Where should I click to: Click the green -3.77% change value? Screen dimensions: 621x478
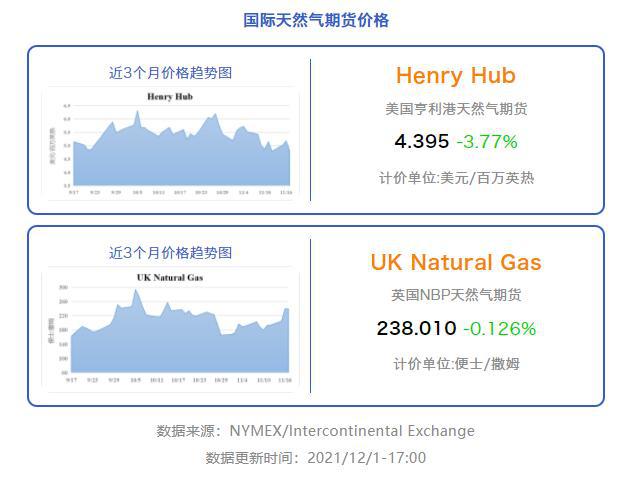click(487, 141)
